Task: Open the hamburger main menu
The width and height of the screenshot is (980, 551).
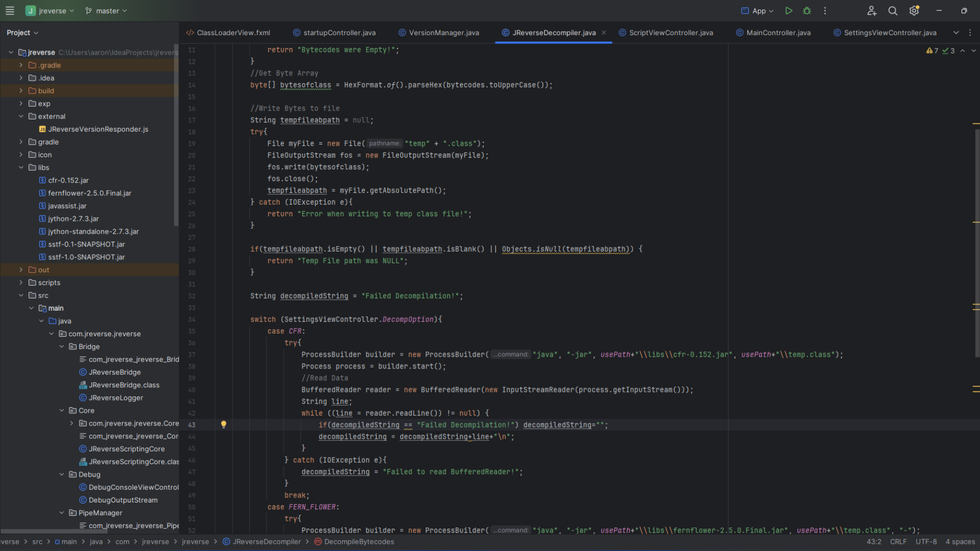Action: 10,11
